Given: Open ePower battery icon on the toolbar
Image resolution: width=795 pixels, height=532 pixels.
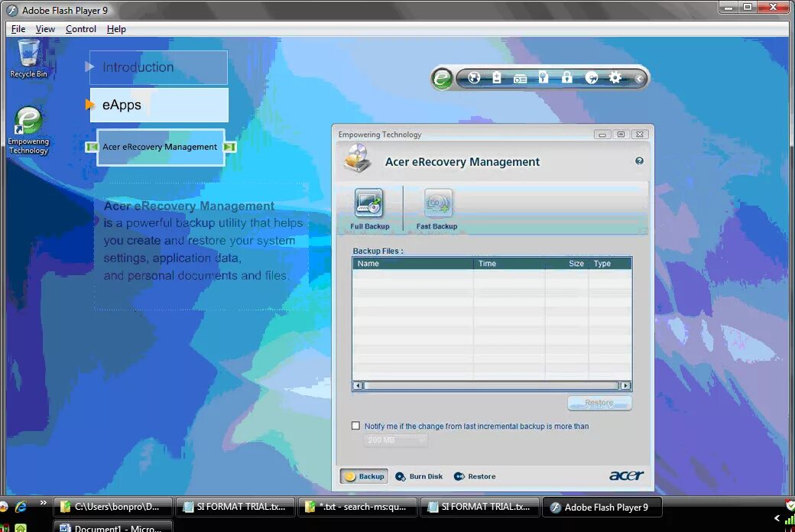Looking at the screenshot, I should (x=497, y=78).
